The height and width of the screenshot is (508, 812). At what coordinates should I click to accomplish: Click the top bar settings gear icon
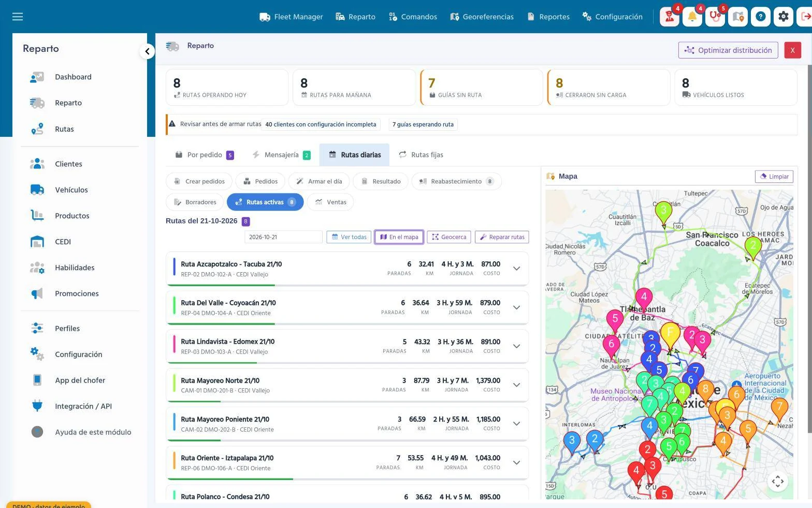(x=784, y=17)
